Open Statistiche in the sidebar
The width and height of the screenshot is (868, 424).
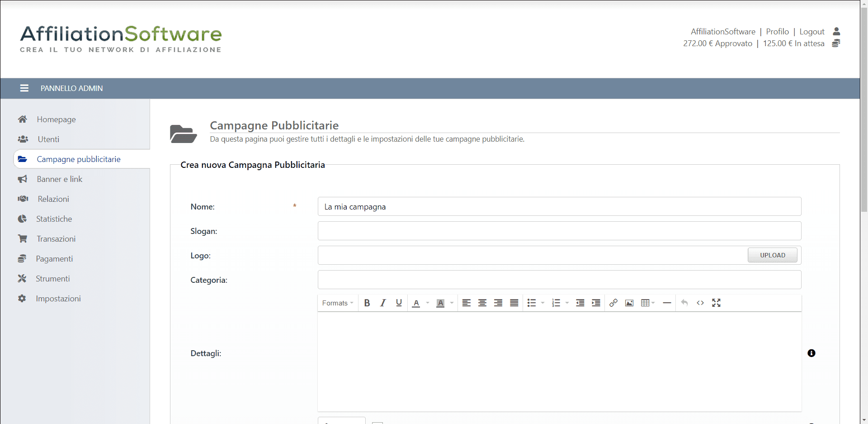tap(54, 219)
